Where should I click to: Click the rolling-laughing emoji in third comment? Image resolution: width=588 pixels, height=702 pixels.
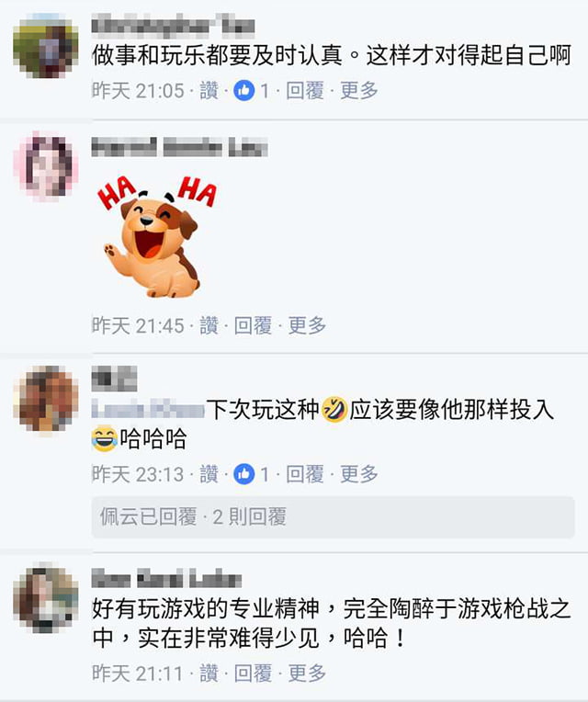tap(334, 410)
